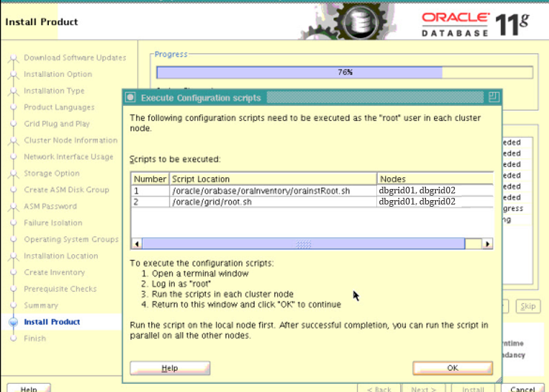Click the Progress group label
Image resolution: width=549 pixels, height=392 pixels.
tap(171, 54)
